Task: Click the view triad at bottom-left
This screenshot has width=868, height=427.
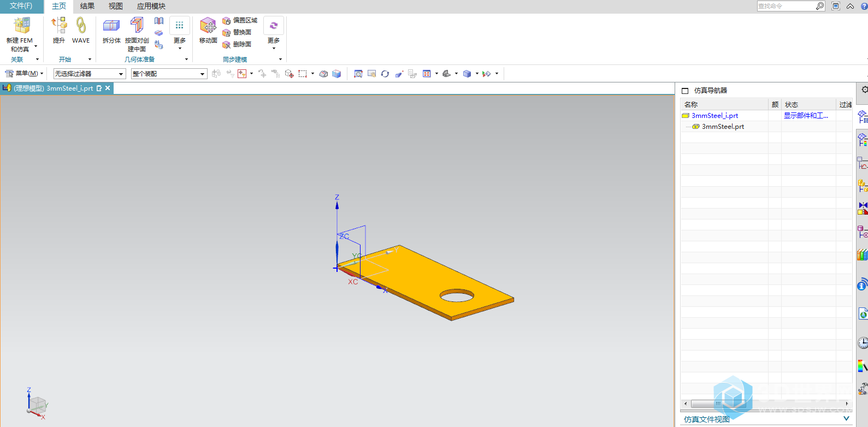Action: 37,404
